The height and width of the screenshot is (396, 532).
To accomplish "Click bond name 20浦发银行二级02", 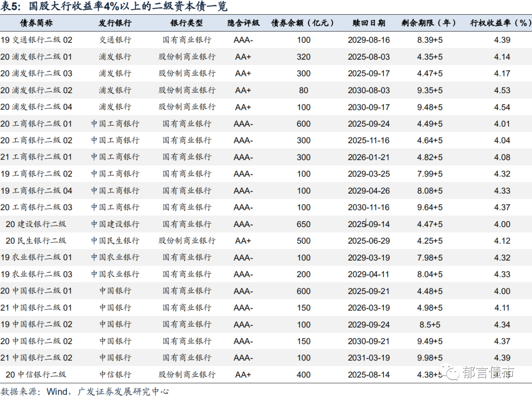I will coord(36,90).
